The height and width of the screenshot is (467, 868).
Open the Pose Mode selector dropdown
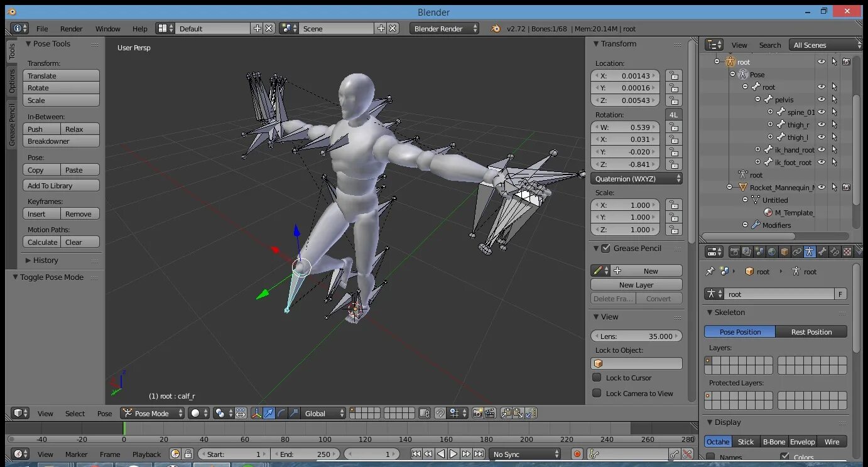pos(153,413)
